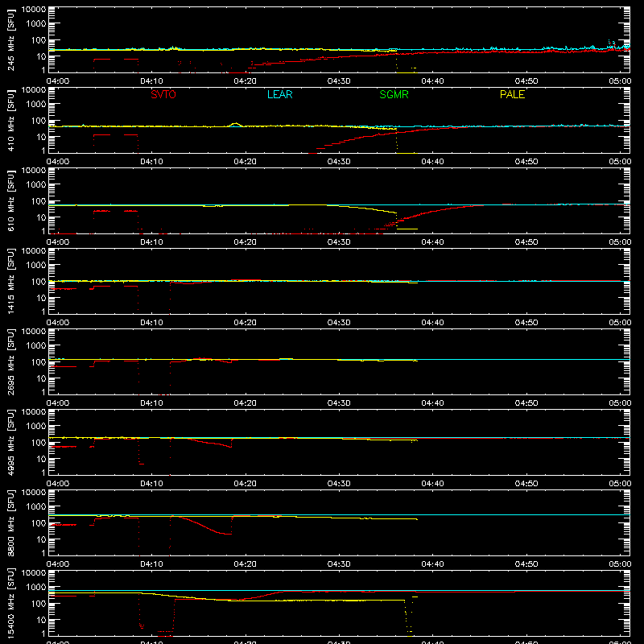Click 04:40 tick label below 2695 MHz panel
The height and width of the screenshot is (644, 644).
point(432,403)
